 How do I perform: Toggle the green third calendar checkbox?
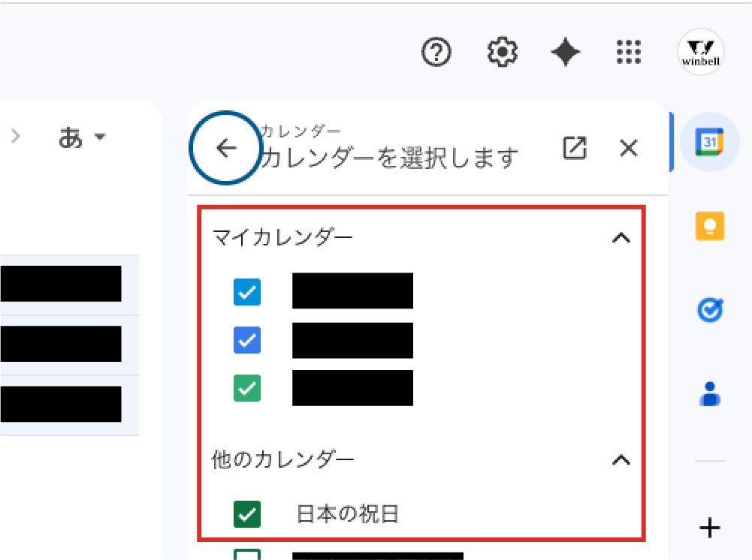247,388
